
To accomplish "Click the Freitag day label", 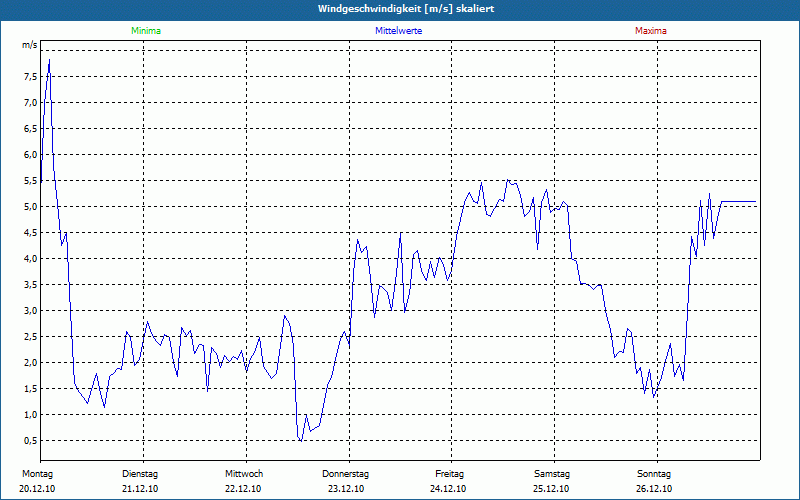I will [449, 474].
